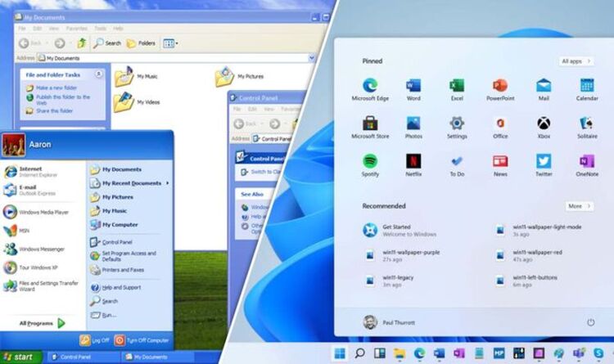Open recommended Get Started item
This screenshot has width=614, height=364.
(x=400, y=230)
